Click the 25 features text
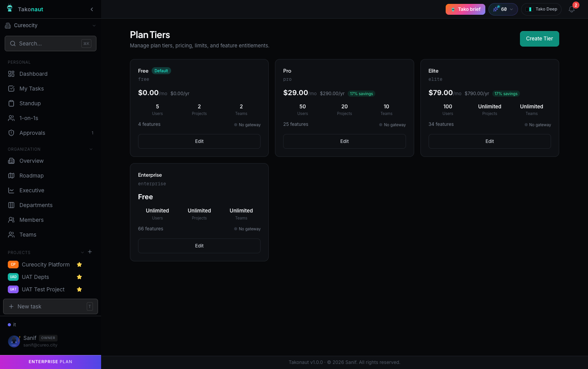 click(x=296, y=124)
